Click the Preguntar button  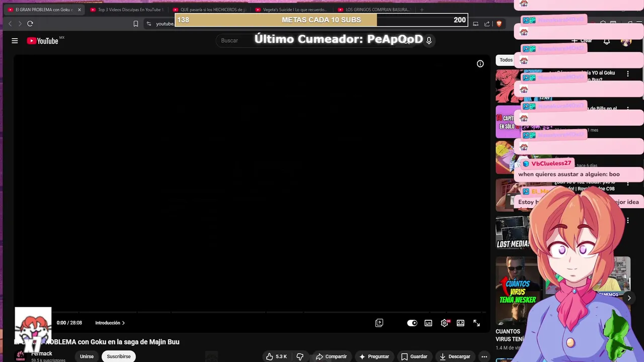click(374, 356)
